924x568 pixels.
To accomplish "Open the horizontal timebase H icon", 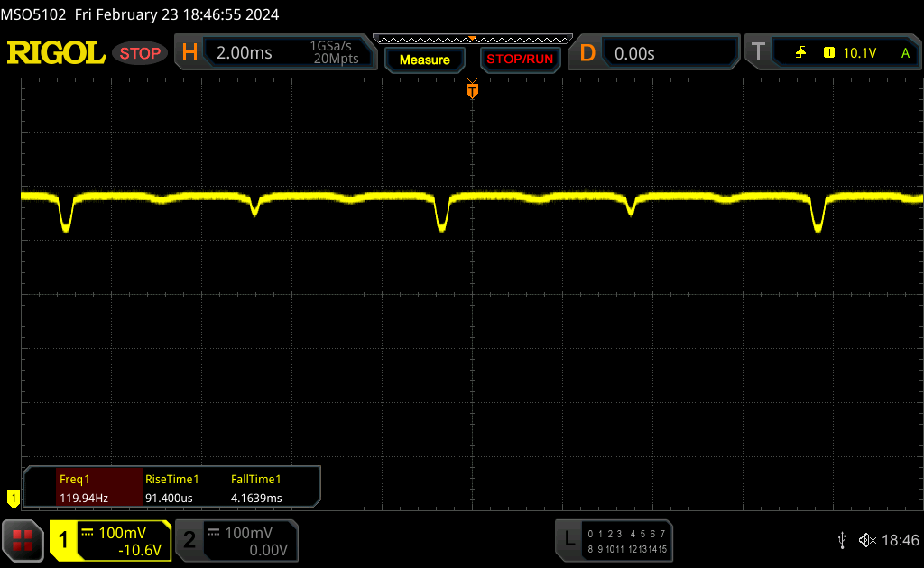I will [x=189, y=53].
